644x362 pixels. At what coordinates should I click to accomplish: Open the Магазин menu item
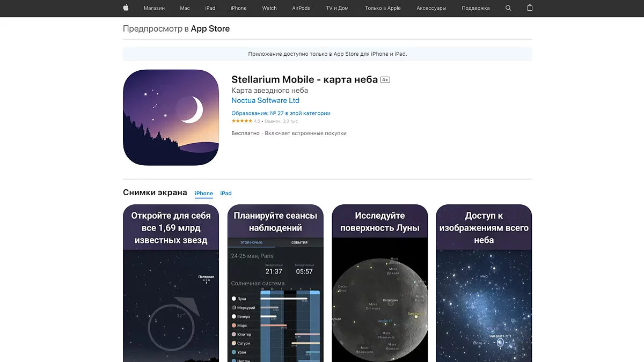154,8
